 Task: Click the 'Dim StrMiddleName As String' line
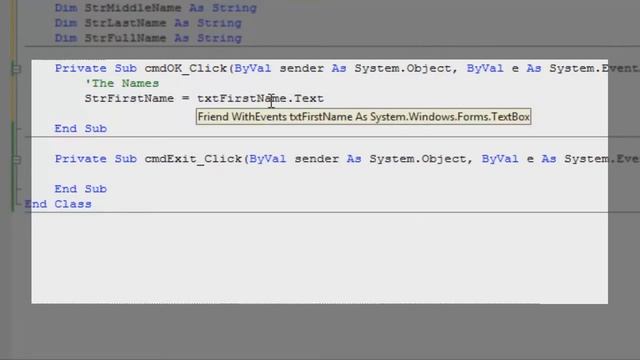pyautogui.click(x=156, y=8)
